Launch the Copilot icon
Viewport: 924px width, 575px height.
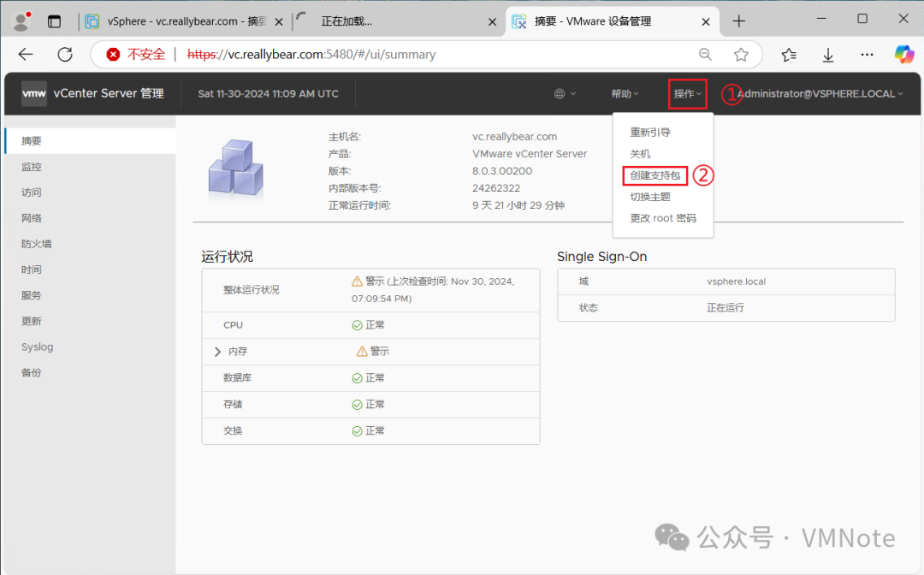(904, 55)
